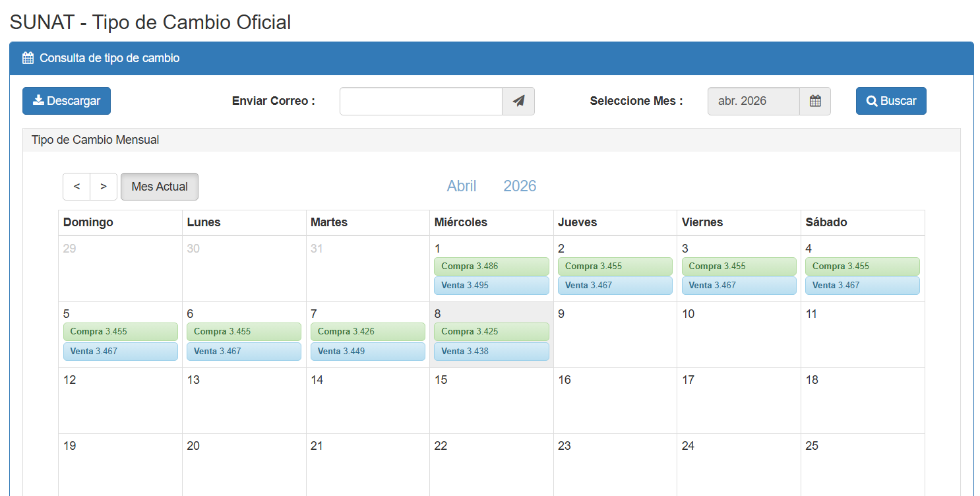Select Venta 3.495 on April 1
The height and width of the screenshot is (496, 980).
click(x=491, y=286)
